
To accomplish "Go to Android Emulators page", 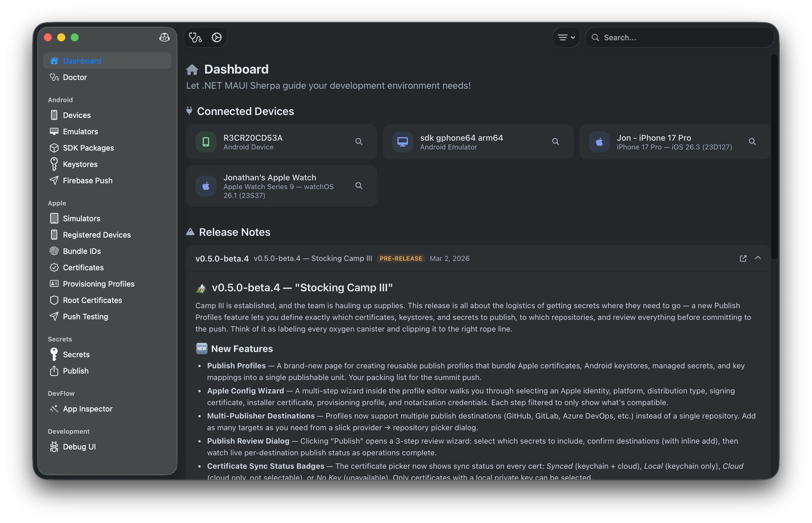I will click(x=80, y=131).
